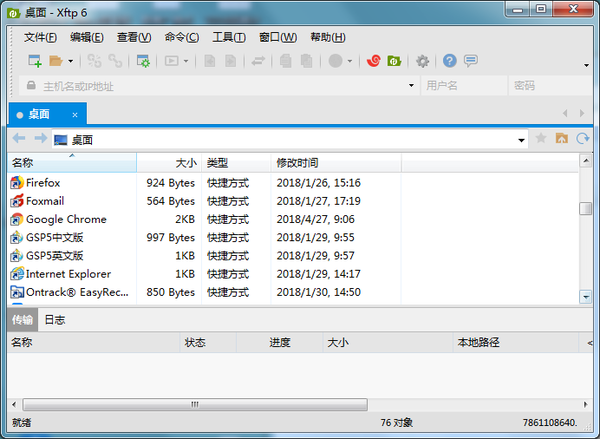Screen dimensions: 600x439
Task: Click the file list scroll-down arrow
Action: pos(586,297)
